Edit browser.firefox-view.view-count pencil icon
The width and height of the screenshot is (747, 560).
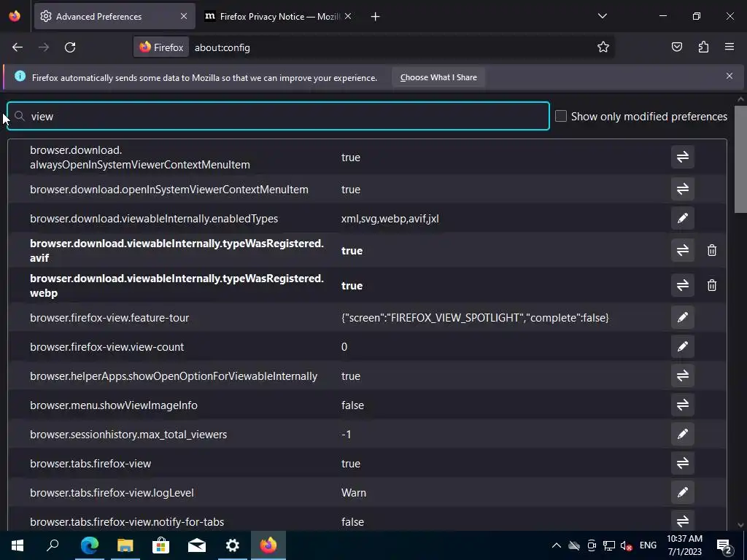tap(682, 346)
